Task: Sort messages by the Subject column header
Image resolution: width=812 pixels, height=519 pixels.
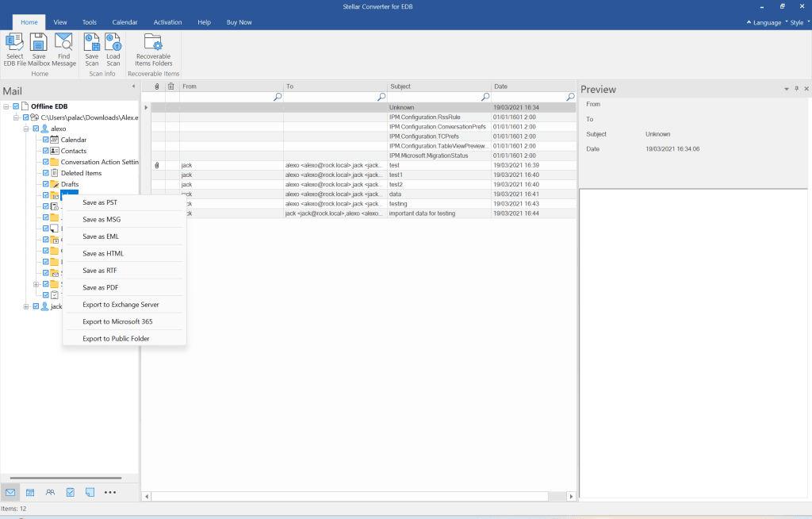Action: coord(439,86)
